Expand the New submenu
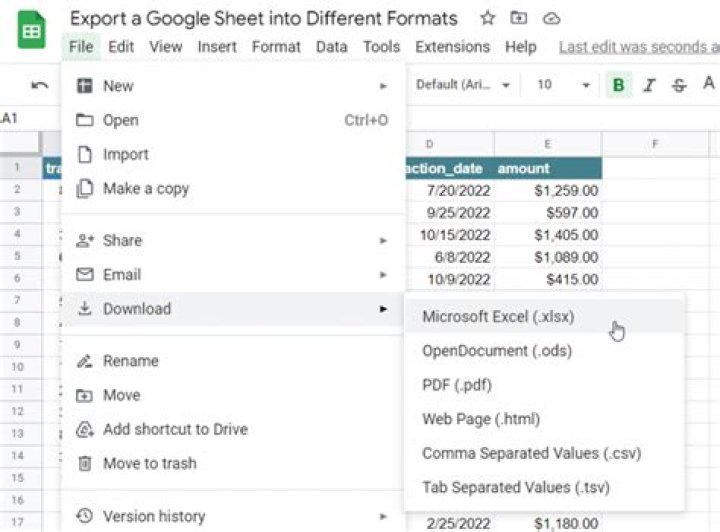This screenshot has width=720, height=532. tap(233, 86)
